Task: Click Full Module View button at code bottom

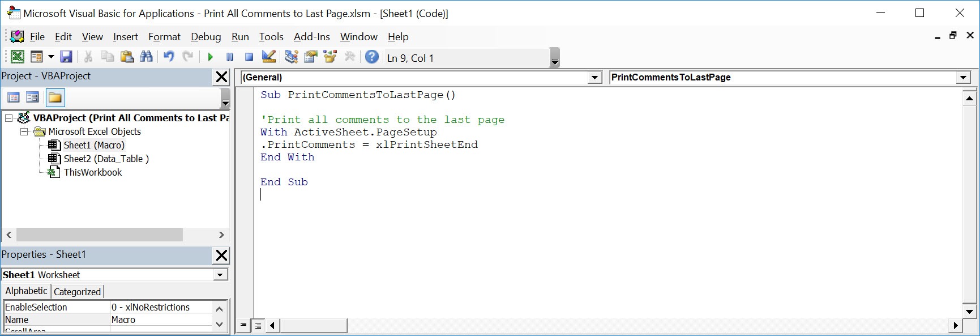Action: click(x=258, y=325)
